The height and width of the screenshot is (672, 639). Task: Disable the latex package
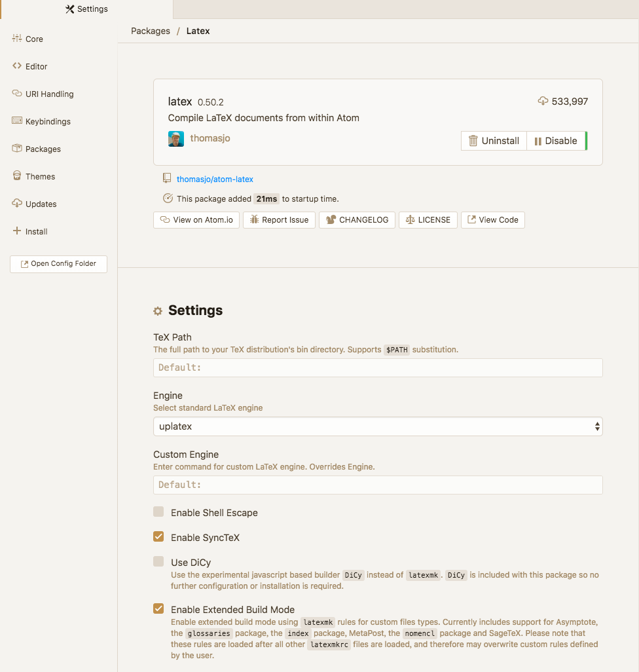tap(557, 141)
